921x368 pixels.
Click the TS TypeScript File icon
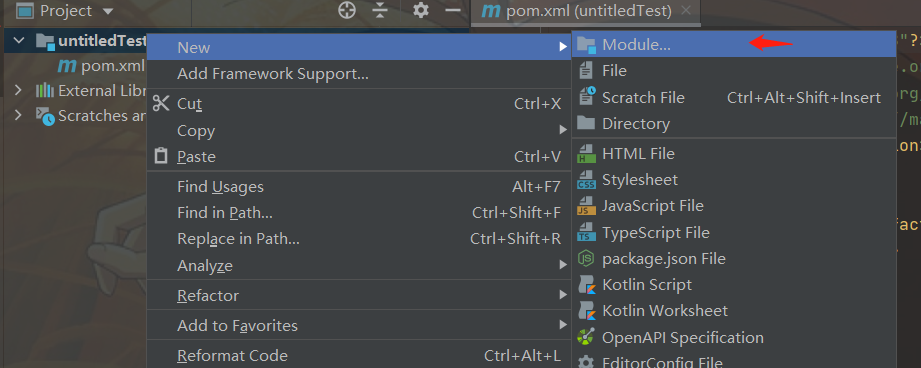tap(586, 232)
